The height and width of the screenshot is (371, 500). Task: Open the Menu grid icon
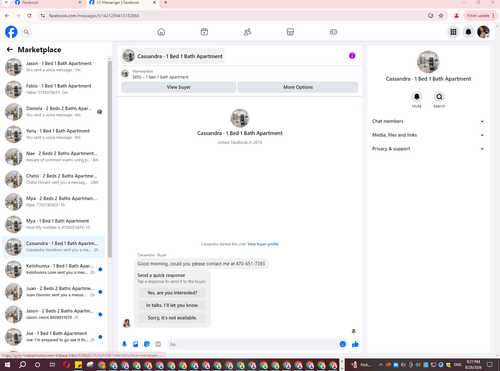[x=453, y=32]
